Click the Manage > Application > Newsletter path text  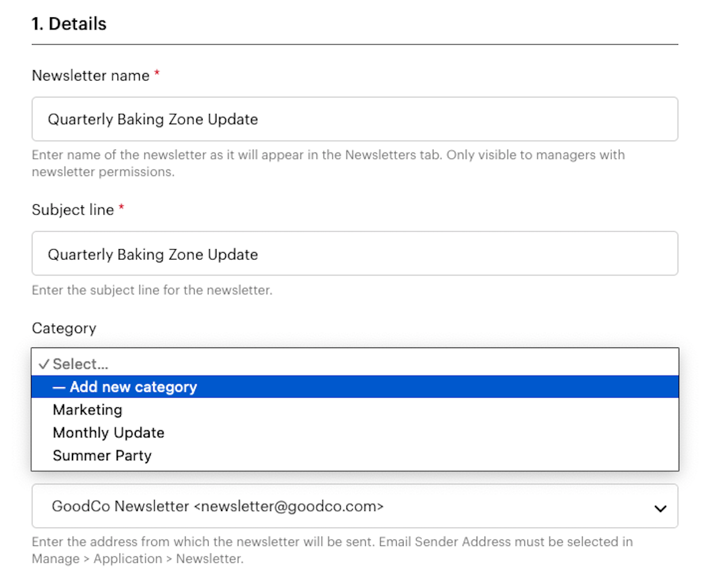click(138, 559)
